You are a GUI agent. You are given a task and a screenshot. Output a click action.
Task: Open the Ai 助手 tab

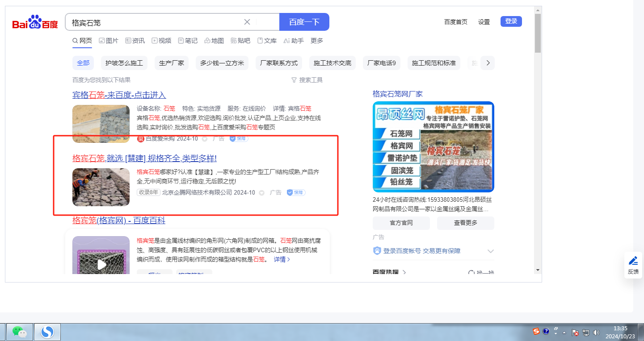(294, 41)
